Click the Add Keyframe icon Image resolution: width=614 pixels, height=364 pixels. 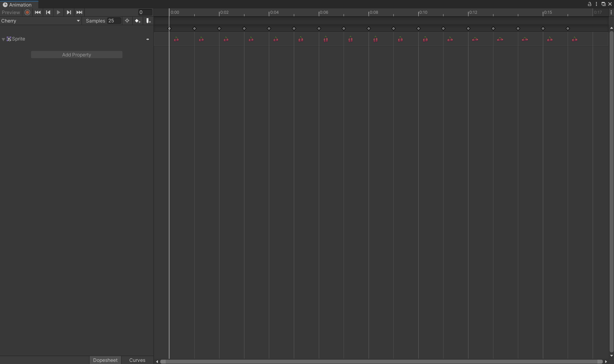point(138,21)
